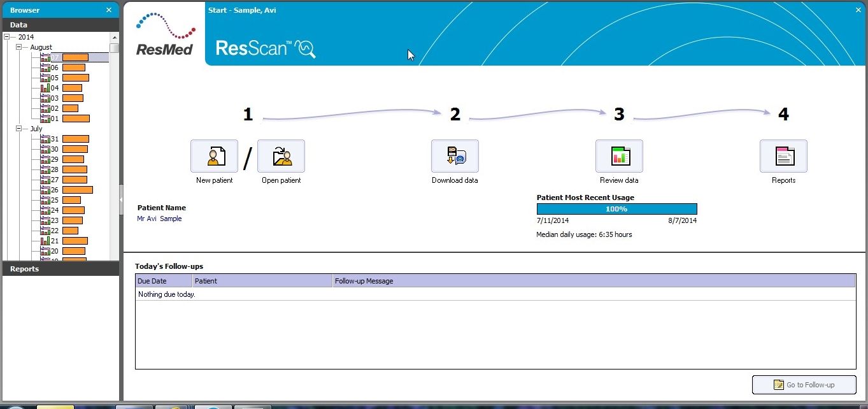This screenshot has height=409, width=868.
Task: Click the chart icon beside July 31
Action: click(45, 139)
